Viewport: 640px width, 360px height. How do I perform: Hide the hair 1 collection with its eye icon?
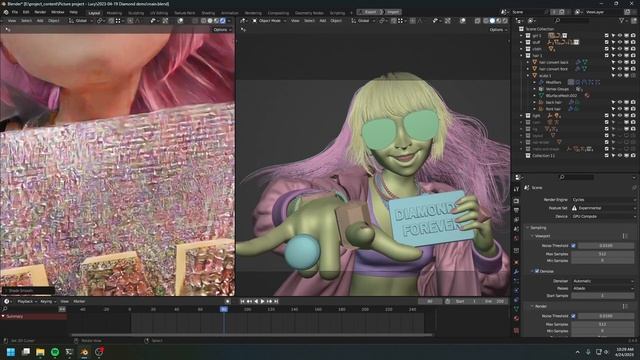(620, 56)
